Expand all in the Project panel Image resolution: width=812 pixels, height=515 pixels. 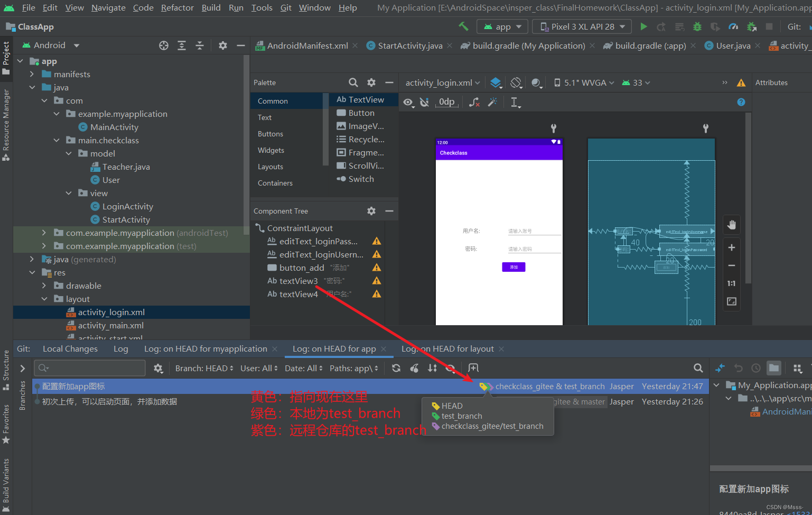(x=182, y=45)
